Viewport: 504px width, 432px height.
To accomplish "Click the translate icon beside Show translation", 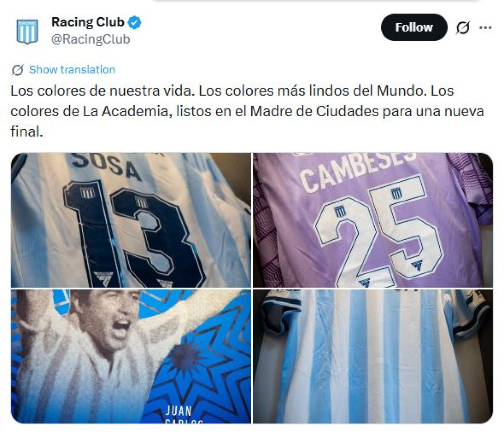I will [x=18, y=70].
